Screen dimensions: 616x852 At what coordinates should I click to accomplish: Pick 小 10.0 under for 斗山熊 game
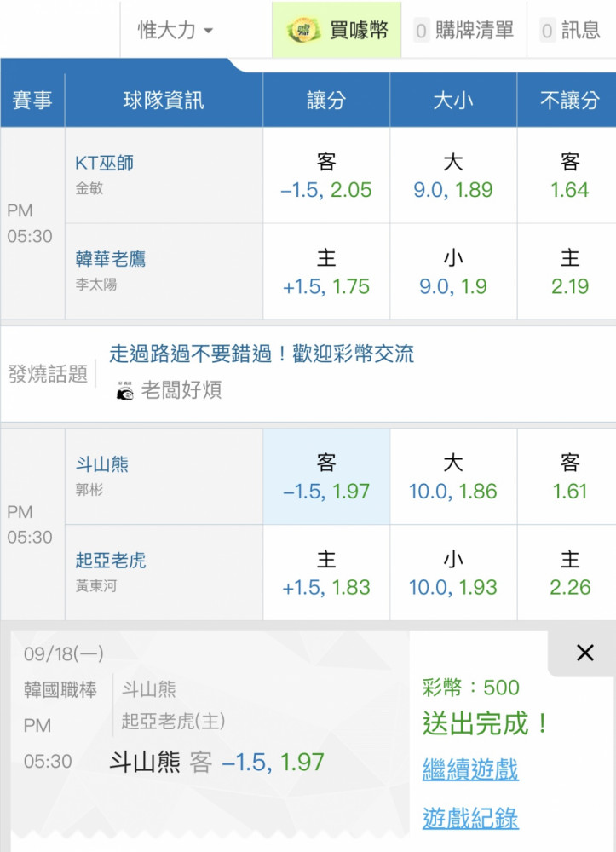[453, 573]
